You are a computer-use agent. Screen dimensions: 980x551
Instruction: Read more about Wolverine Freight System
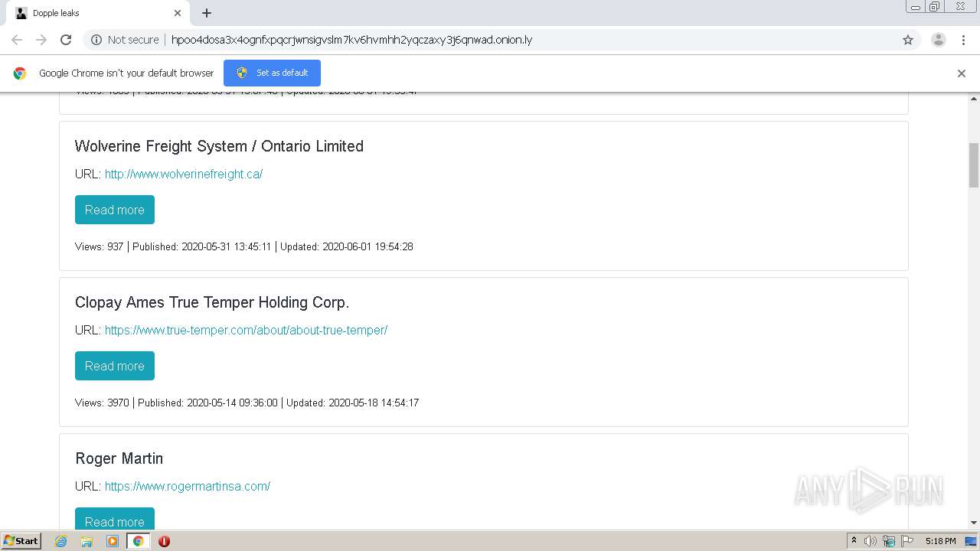tap(115, 210)
